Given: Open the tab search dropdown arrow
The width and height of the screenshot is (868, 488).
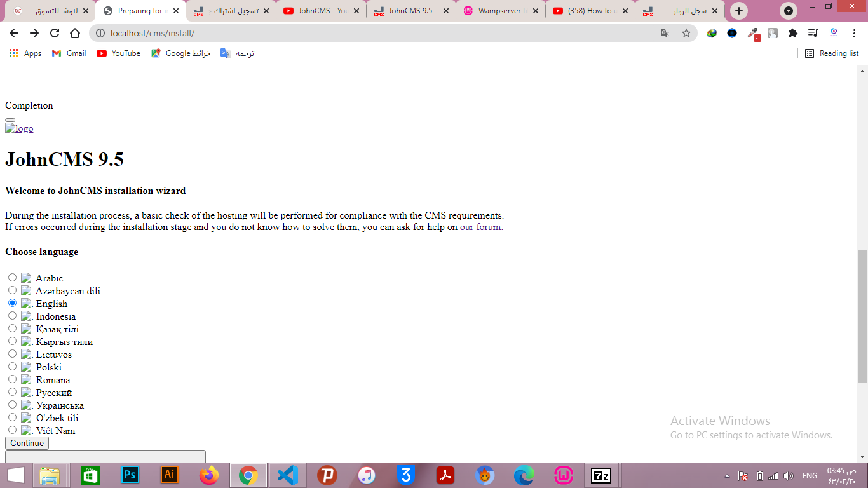Looking at the screenshot, I should click(789, 11).
